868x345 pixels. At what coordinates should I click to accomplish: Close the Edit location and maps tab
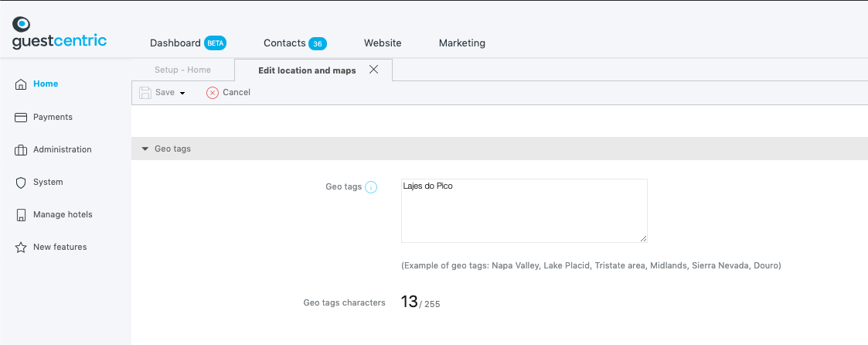point(373,70)
